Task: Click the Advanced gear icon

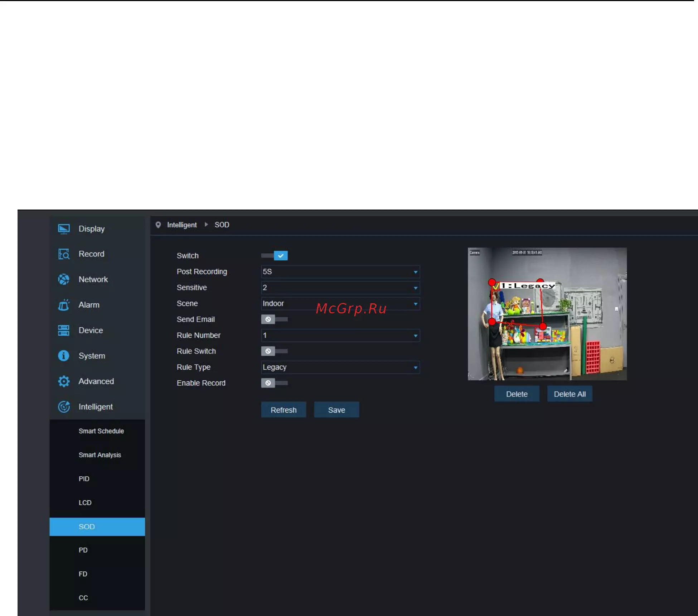Action: 64,381
